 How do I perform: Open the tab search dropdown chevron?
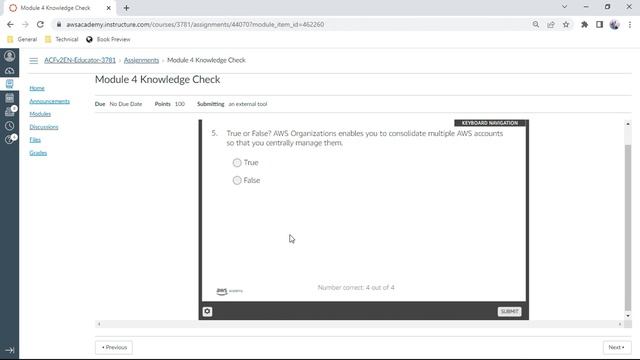(564, 7)
